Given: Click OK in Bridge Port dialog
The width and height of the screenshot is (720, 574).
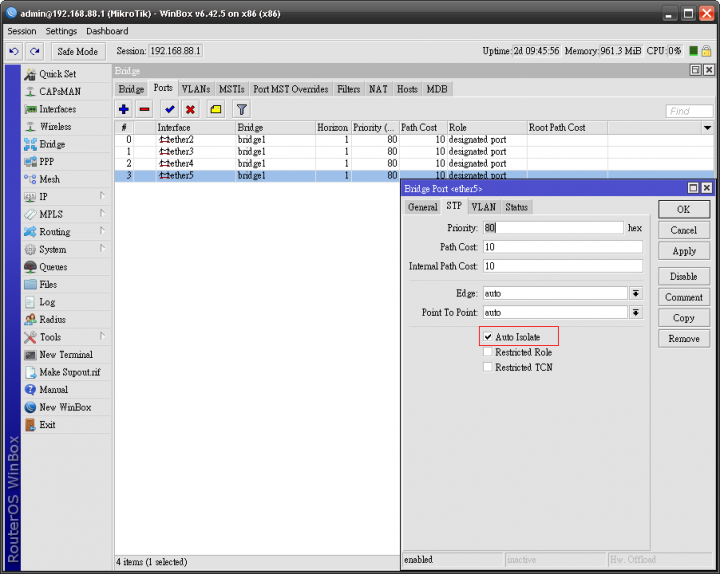Looking at the screenshot, I should [x=684, y=209].
